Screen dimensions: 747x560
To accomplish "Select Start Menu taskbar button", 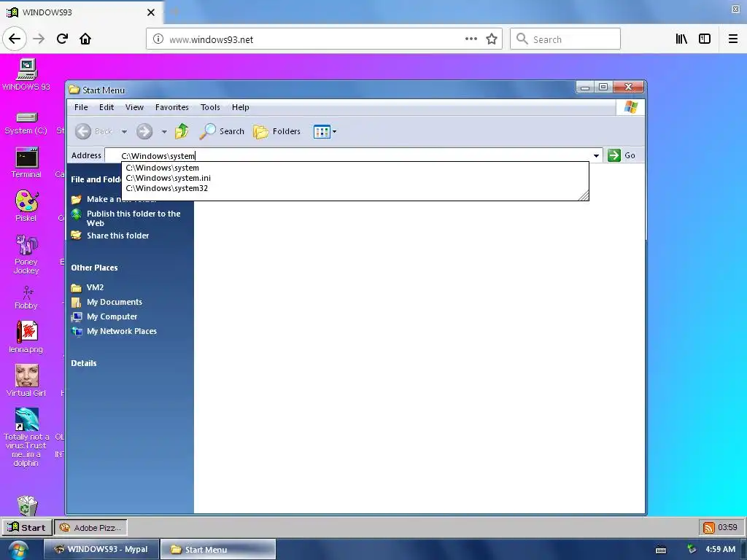I will pyautogui.click(x=217, y=549).
